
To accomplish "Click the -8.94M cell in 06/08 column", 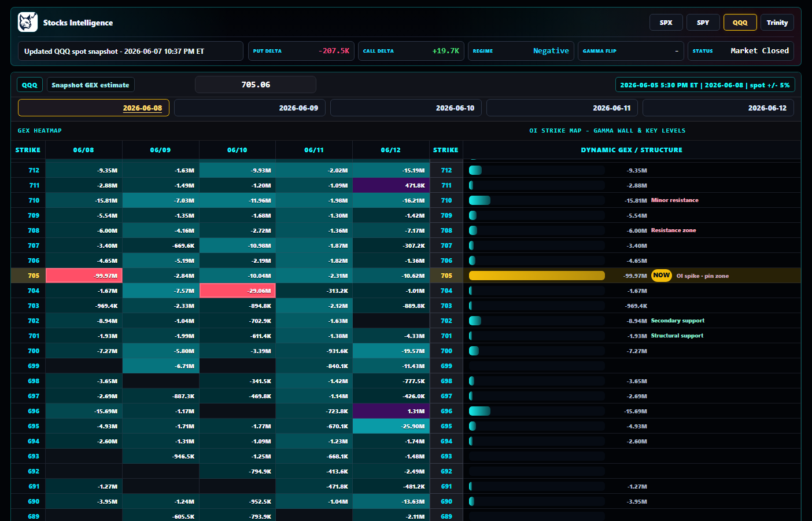I will [x=84, y=321].
